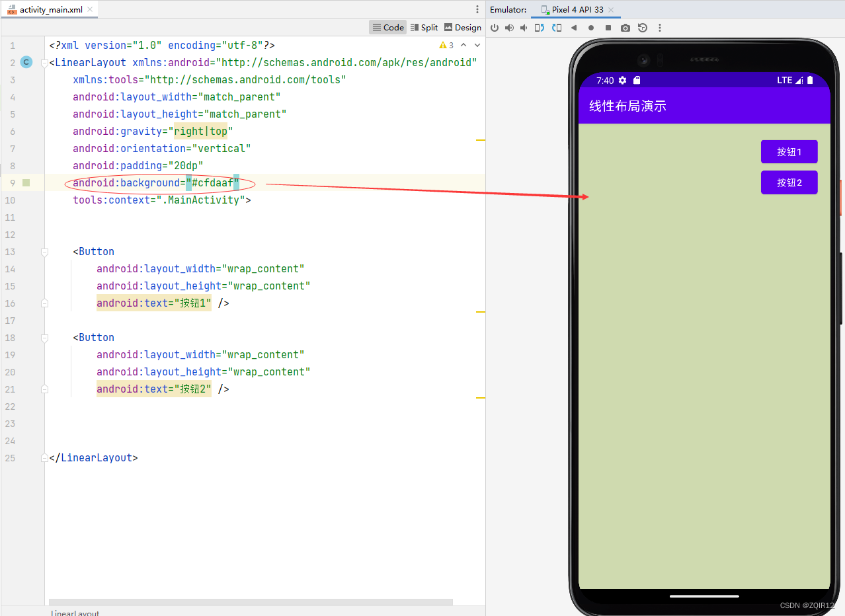Viewport: 845px width, 616px height.
Task: Close the activity_main.xml tab
Action: pos(90,10)
